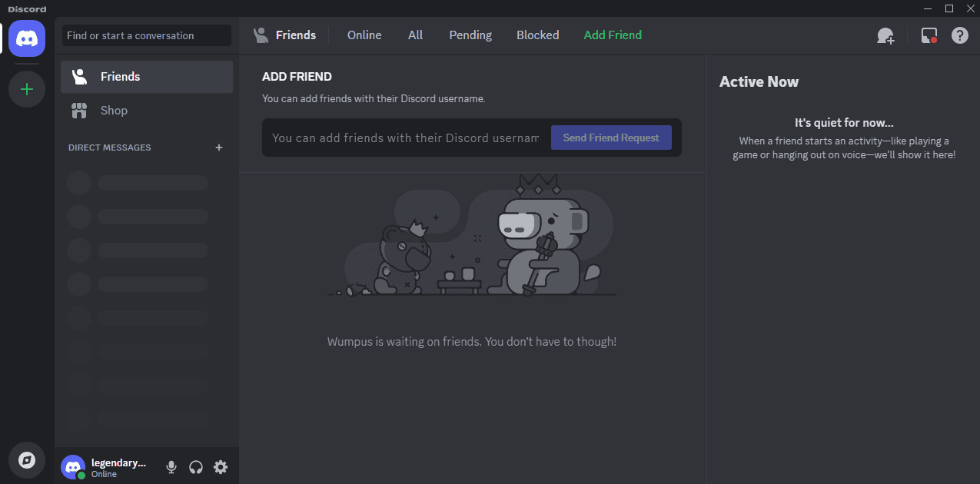Screen dimensions: 980x484
Task: Deafen audio with the headphones icon
Action: (196, 467)
